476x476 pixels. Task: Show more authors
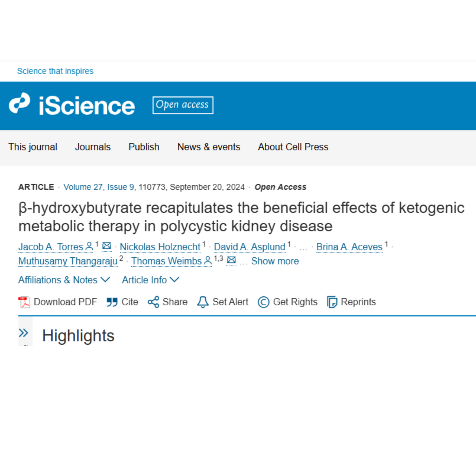[x=275, y=261]
